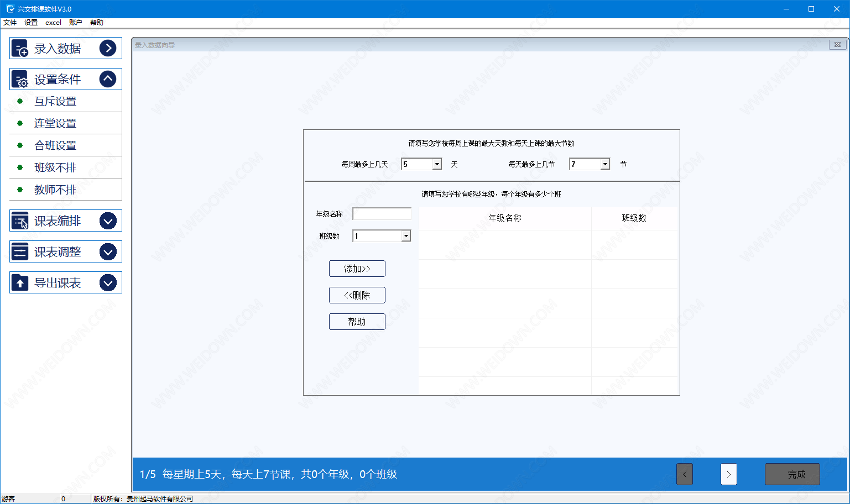Click the 完成 finish button

click(x=792, y=474)
